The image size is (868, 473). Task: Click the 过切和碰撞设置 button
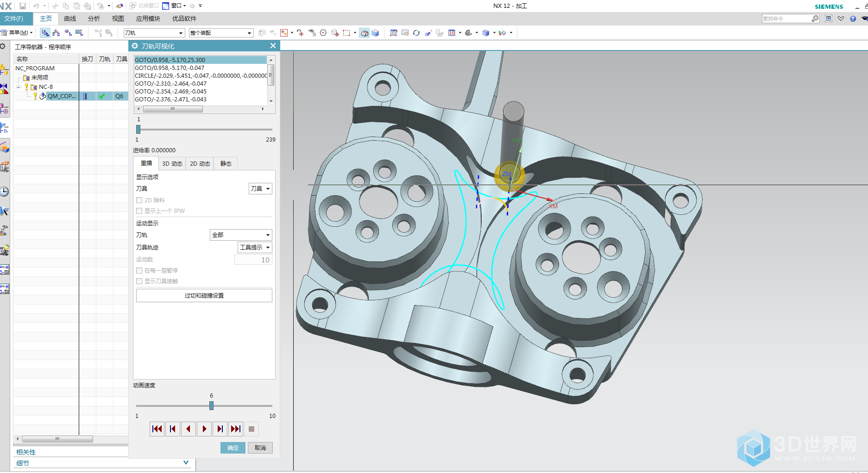[x=204, y=295]
